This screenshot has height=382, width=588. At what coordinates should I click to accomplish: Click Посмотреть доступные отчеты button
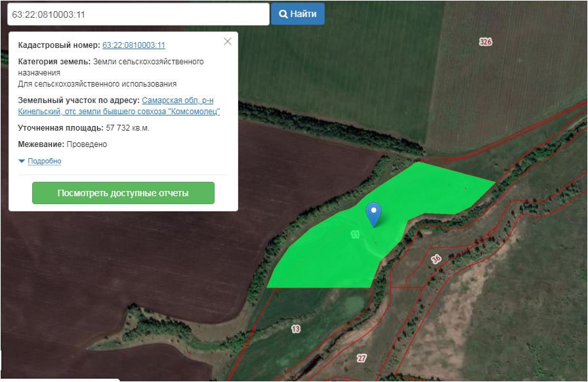pyautogui.click(x=123, y=193)
